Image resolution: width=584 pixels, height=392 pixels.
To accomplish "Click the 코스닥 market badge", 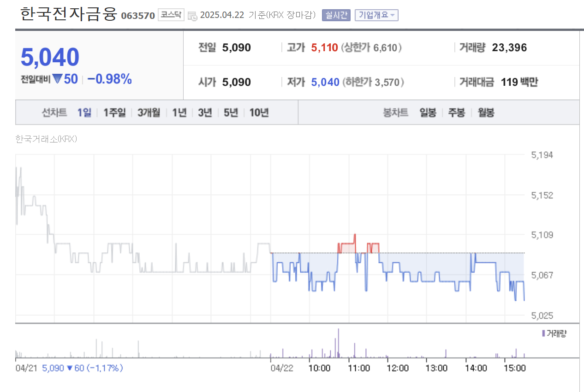I will (171, 15).
